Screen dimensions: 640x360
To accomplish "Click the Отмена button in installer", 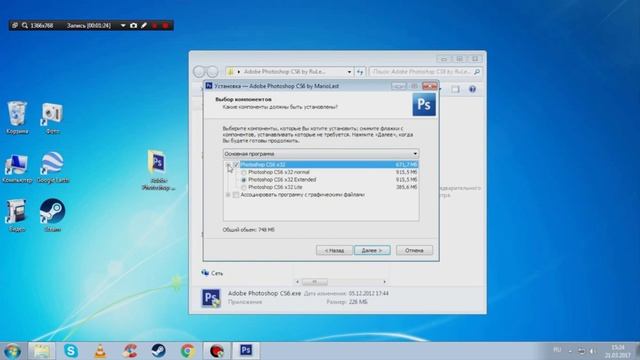I will (x=414, y=250).
